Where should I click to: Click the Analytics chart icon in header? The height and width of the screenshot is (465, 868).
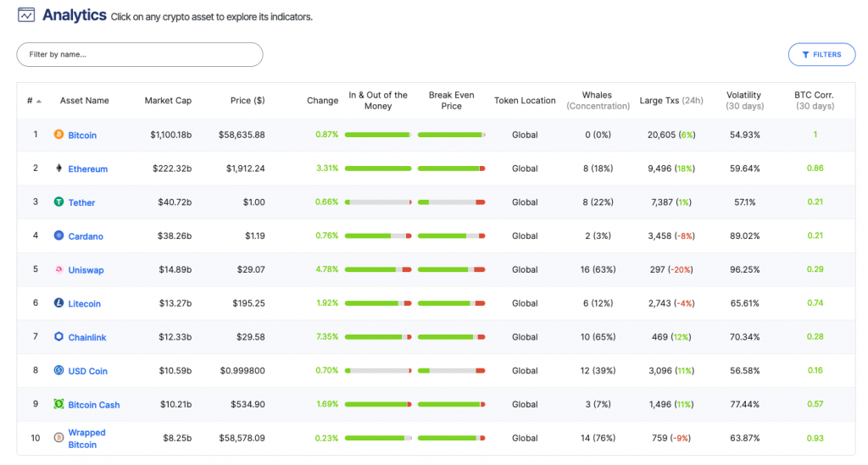26,15
